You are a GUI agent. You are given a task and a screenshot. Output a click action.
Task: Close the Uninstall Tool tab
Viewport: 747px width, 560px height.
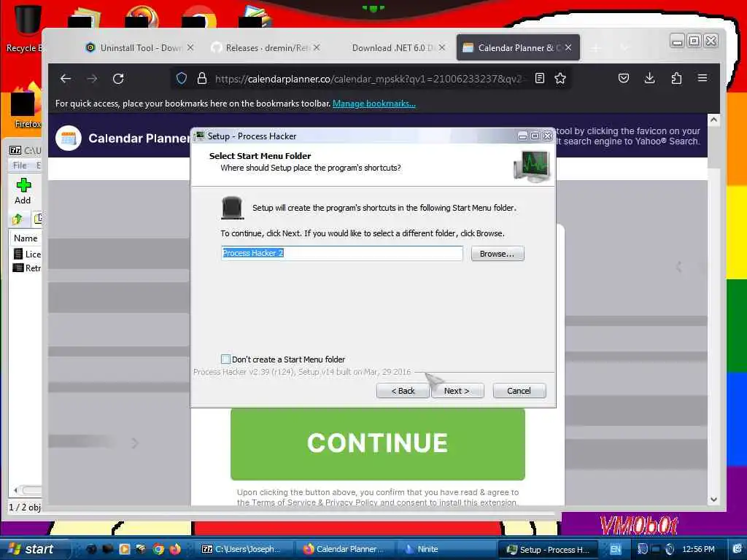click(190, 47)
